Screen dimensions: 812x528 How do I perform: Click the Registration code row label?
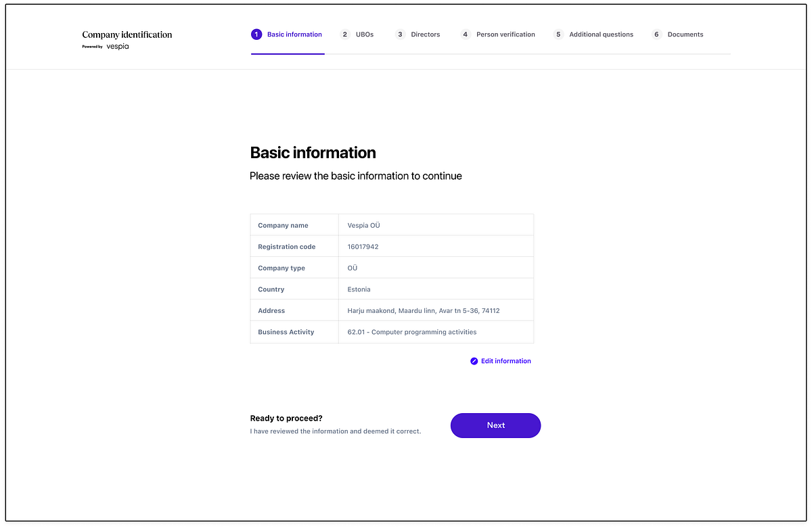[287, 247]
